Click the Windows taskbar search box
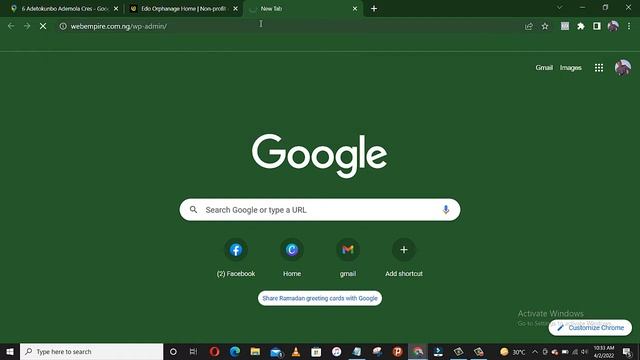This screenshot has width=640, height=360. click(x=91, y=351)
